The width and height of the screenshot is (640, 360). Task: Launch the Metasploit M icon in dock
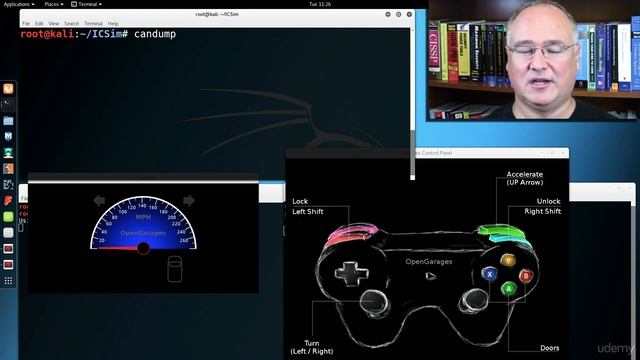[8, 137]
